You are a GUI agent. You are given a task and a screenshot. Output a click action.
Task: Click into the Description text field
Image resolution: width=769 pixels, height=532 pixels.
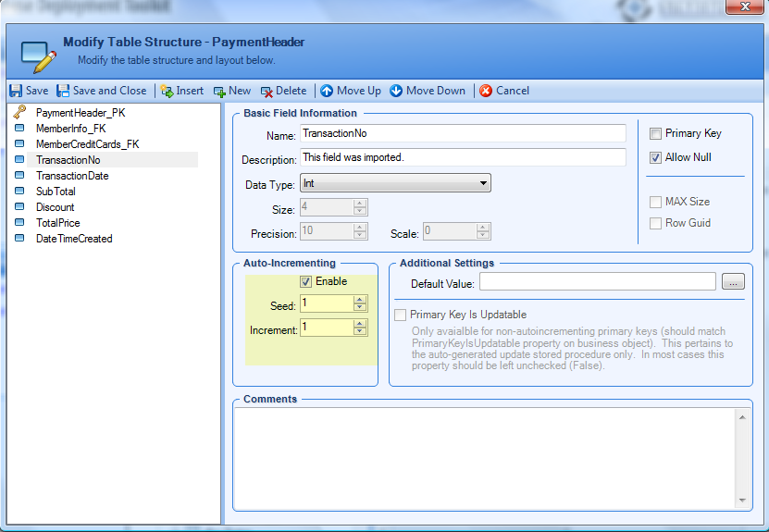[x=463, y=157]
